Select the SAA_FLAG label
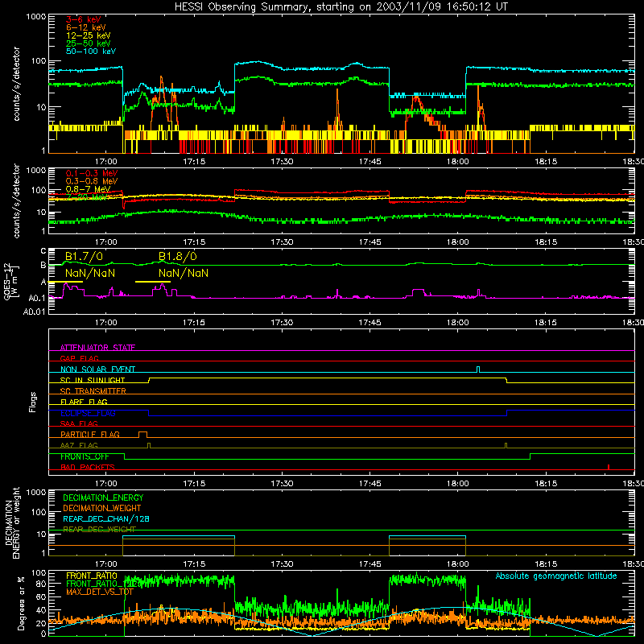 point(79,423)
